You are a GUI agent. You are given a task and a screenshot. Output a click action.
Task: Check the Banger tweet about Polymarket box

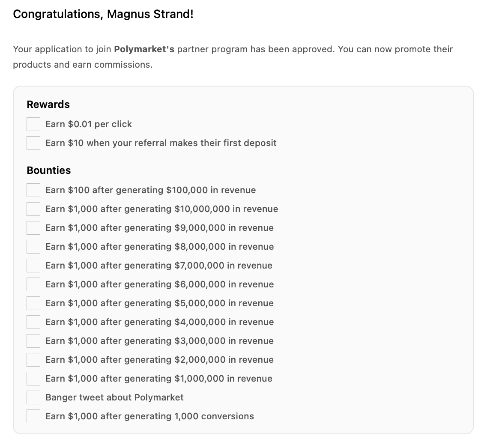point(33,397)
